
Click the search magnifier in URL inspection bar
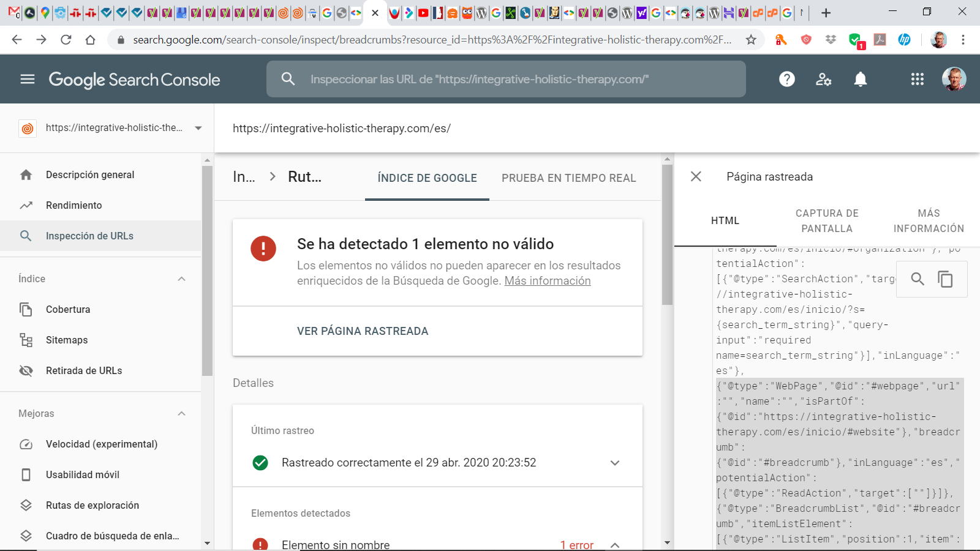pyautogui.click(x=288, y=79)
